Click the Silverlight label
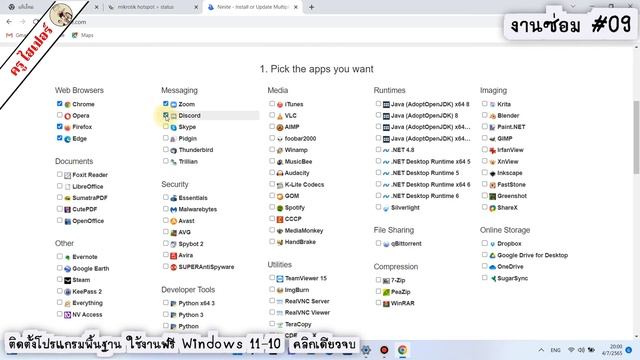The image size is (640, 360). pos(405,208)
